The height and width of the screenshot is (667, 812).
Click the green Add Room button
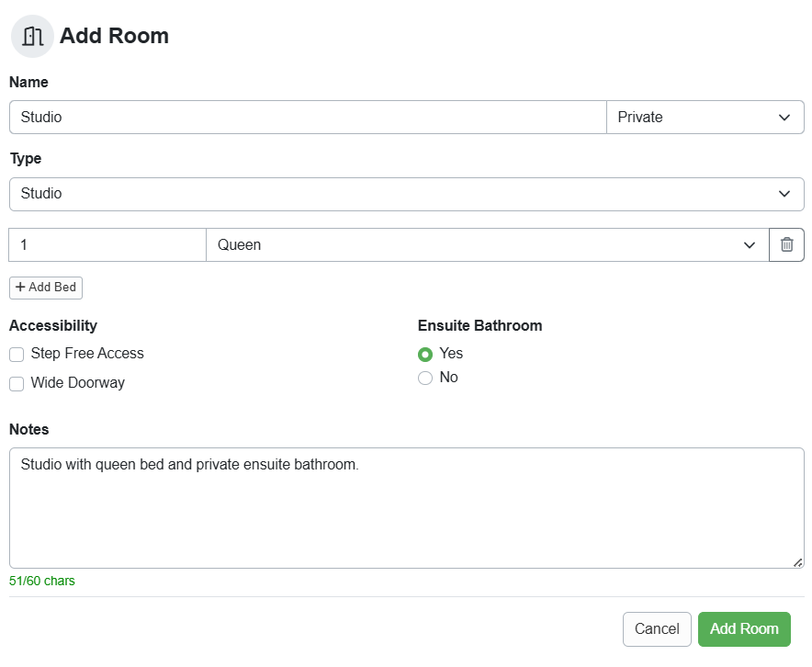[744, 629]
